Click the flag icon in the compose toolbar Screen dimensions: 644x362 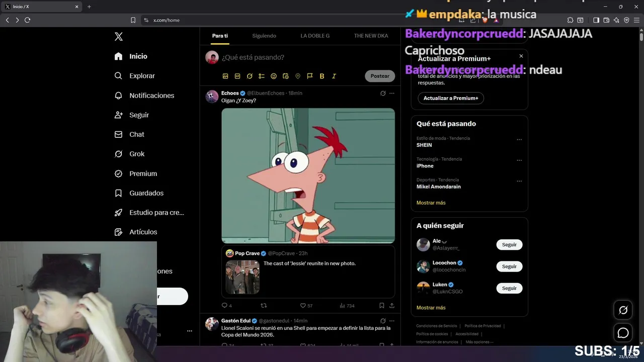[310, 76]
